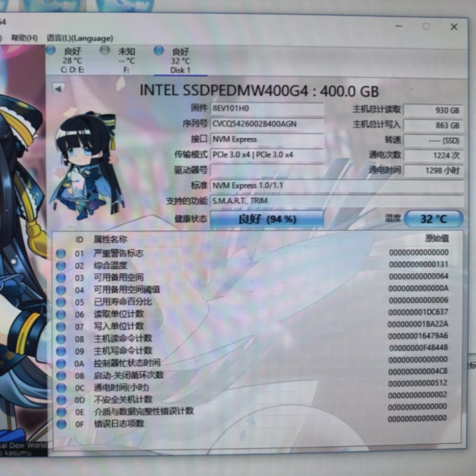Click raw value 00000000004C8

[x=418, y=371]
